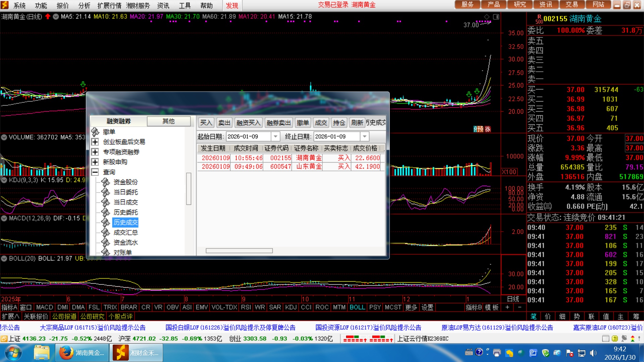Toggle side panel icon above price chart
This screenshot has height=362, width=644.
click(496, 17)
